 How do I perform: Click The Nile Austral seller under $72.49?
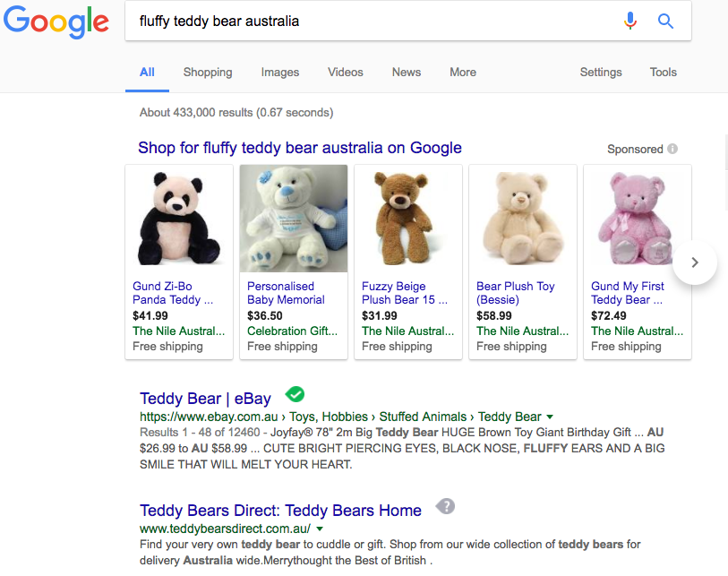pos(637,331)
